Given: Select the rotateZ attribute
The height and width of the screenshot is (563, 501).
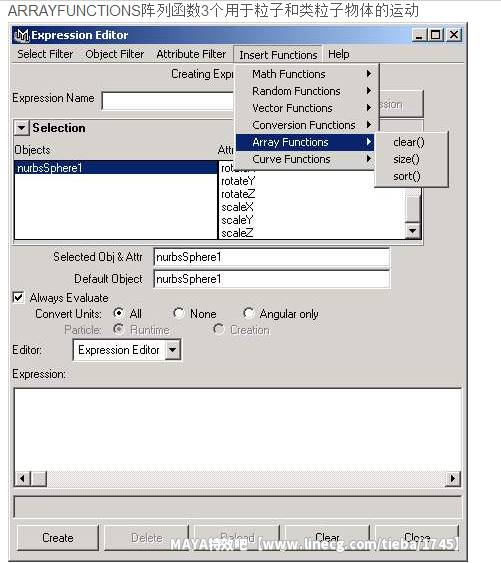Looking at the screenshot, I should (x=238, y=194).
